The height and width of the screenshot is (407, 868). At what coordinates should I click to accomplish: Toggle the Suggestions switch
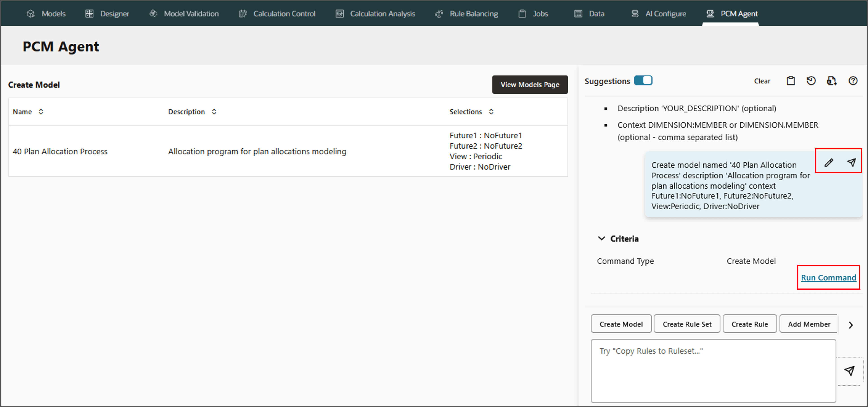(643, 81)
